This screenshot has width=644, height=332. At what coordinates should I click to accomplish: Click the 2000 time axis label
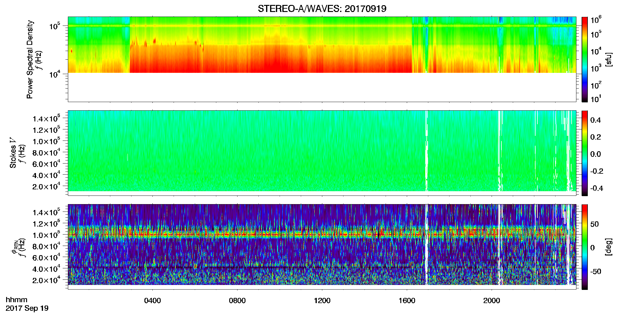pyautogui.click(x=492, y=301)
